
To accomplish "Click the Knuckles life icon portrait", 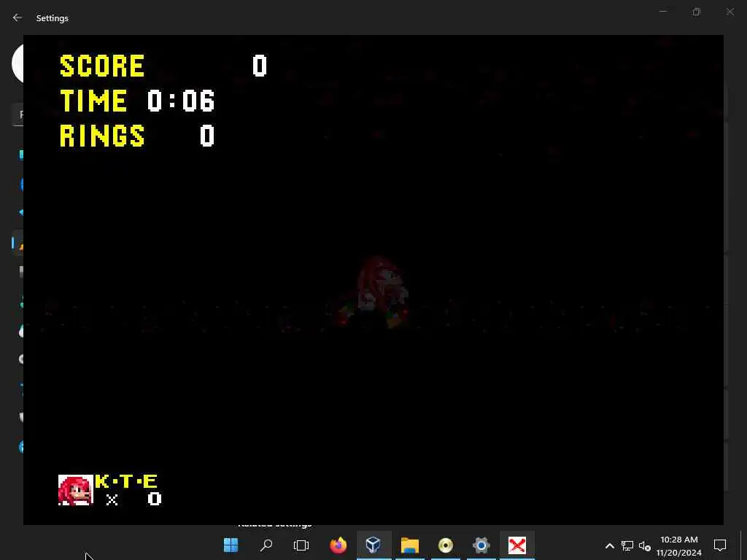I will point(75,490).
